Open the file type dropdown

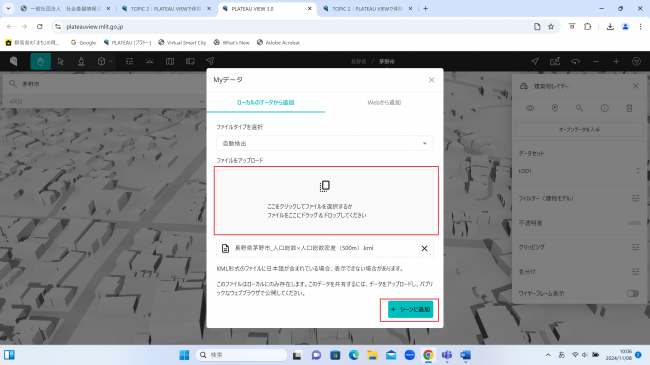point(325,143)
